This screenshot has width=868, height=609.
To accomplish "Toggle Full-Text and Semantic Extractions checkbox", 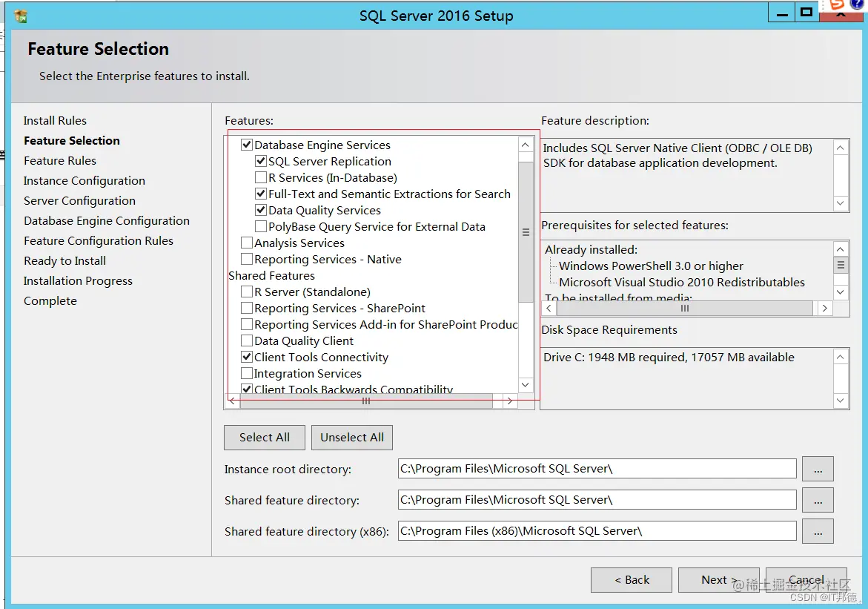I will click(261, 194).
